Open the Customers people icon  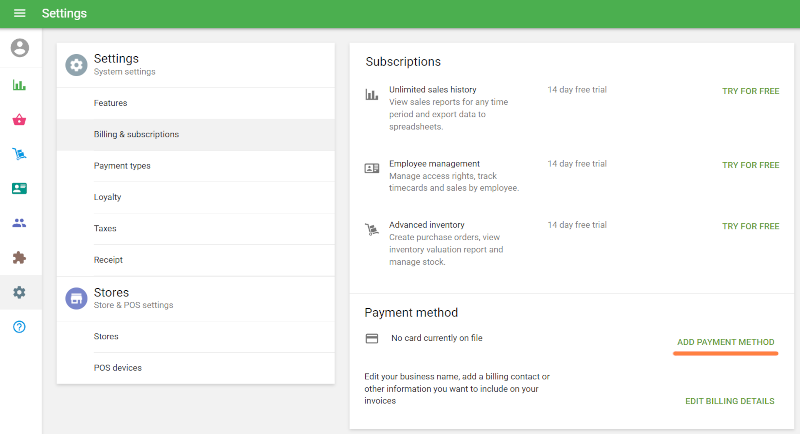pyautogui.click(x=20, y=223)
